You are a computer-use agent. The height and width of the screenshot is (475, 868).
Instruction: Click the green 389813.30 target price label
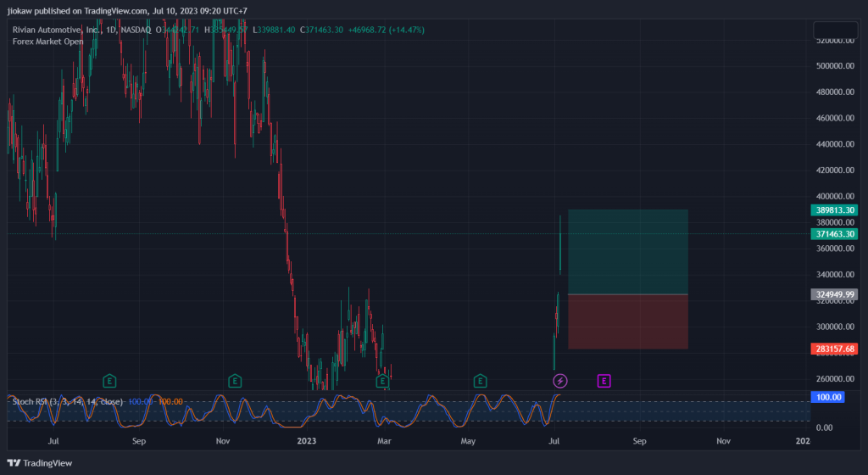[x=834, y=210]
